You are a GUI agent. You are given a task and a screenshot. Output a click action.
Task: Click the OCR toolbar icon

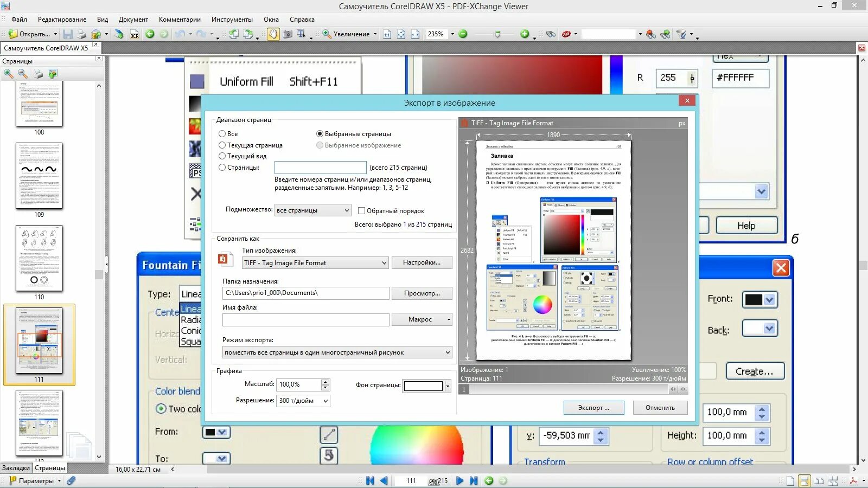pyautogui.click(x=135, y=34)
